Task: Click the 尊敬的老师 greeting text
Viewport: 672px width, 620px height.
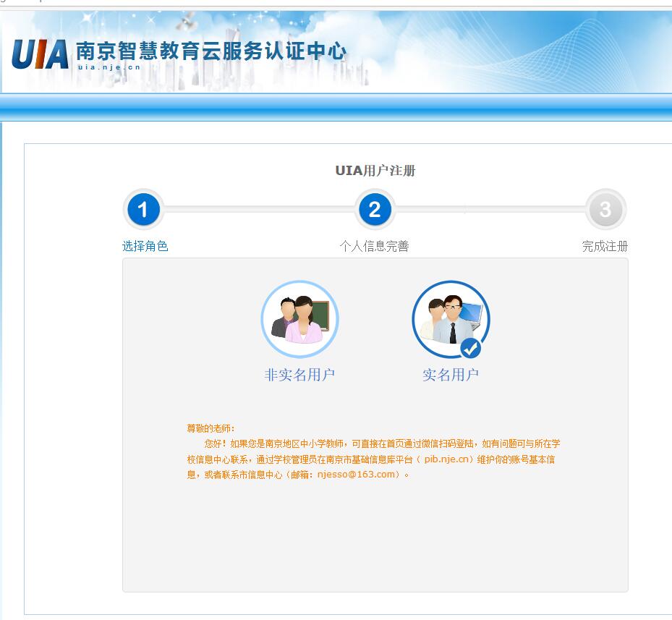Action: pyautogui.click(x=210, y=428)
